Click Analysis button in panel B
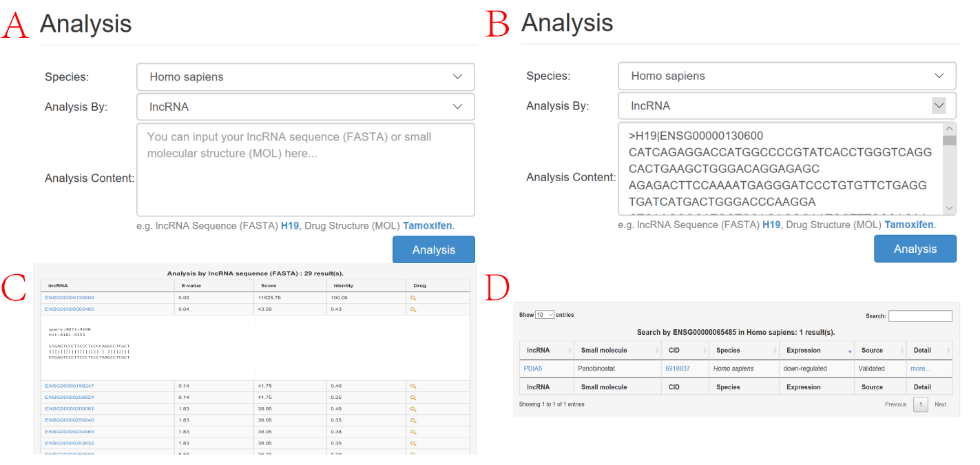Image resolution: width=980 pixels, height=465 pixels. 915,249
